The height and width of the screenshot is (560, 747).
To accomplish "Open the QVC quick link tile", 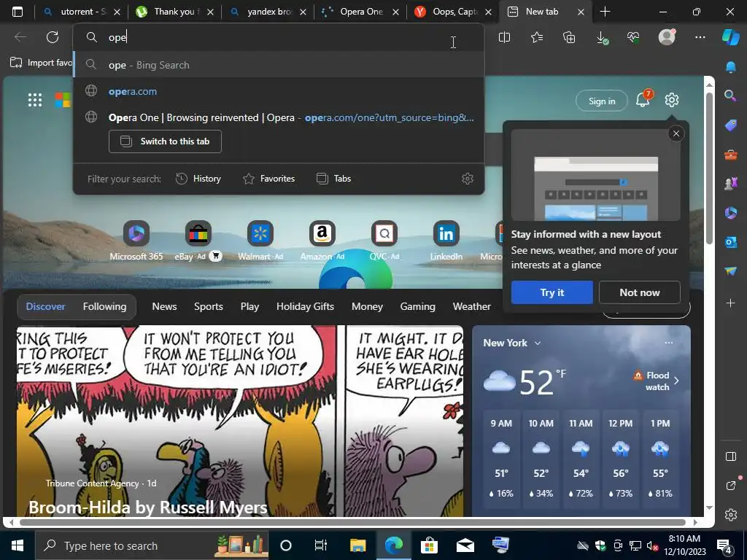I will pos(384,241).
